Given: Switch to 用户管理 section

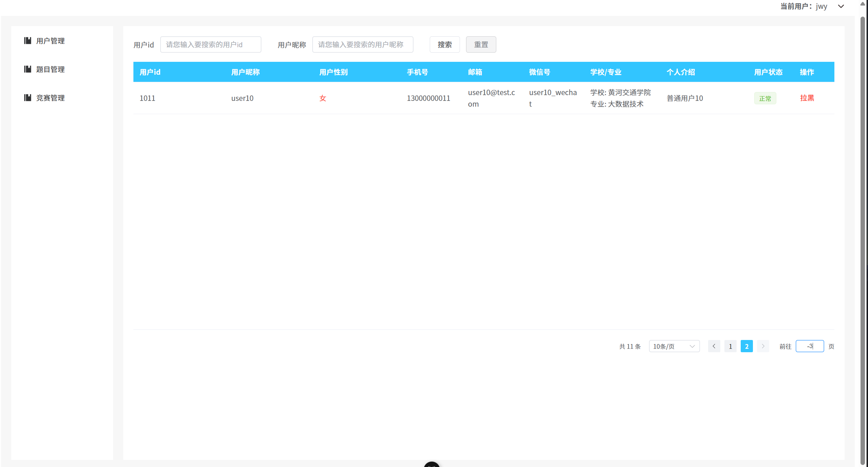Looking at the screenshot, I should (50, 41).
